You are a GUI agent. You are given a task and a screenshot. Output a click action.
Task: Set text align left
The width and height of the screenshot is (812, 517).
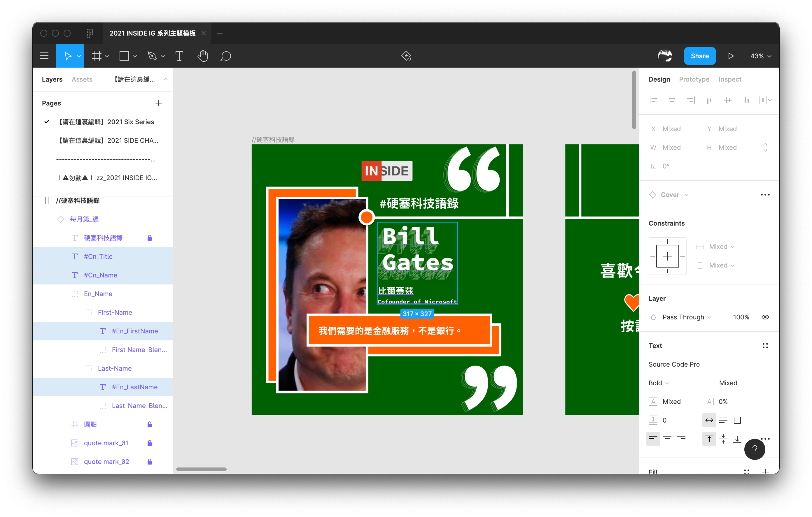pos(653,439)
